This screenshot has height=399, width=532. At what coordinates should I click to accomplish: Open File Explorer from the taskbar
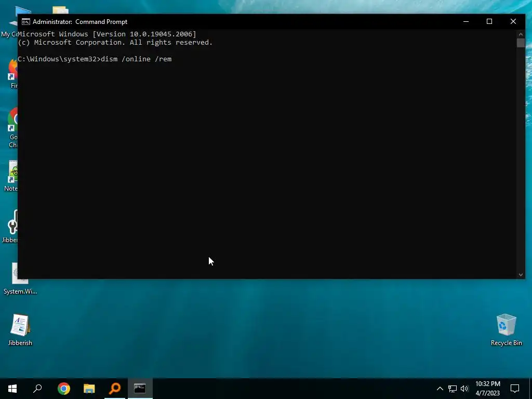[x=89, y=389]
